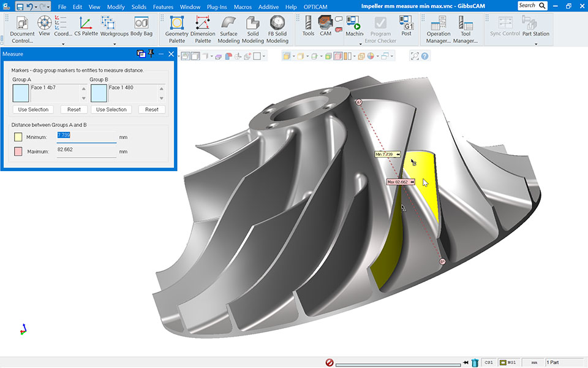588x368 pixels.
Task: Open the Plug-Ins menu
Action: (217, 7)
